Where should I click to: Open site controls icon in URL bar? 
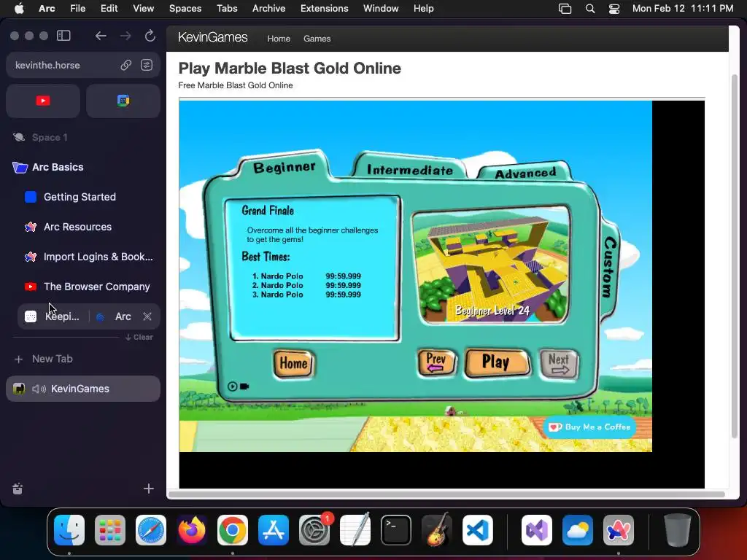[147, 65]
